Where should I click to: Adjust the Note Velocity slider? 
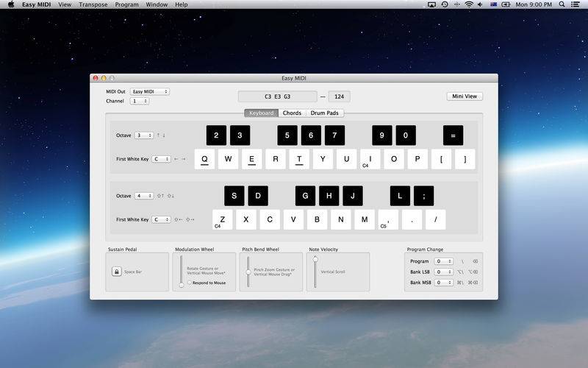tap(315, 272)
